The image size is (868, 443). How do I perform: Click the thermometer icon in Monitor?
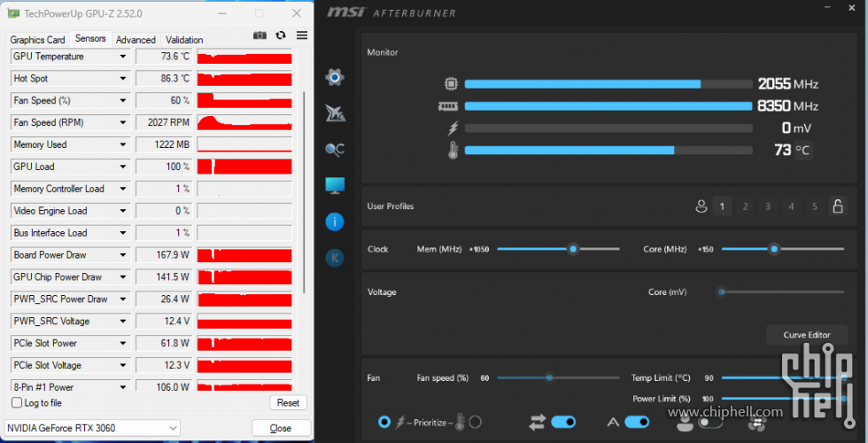click(x=453, y=150)
